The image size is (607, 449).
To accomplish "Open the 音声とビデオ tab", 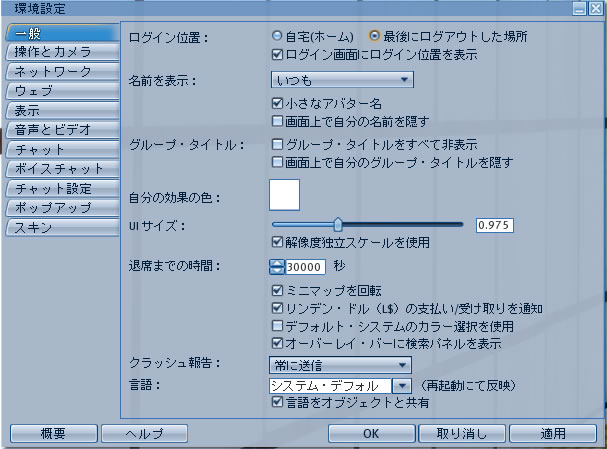I will click(x=63, y=130).
